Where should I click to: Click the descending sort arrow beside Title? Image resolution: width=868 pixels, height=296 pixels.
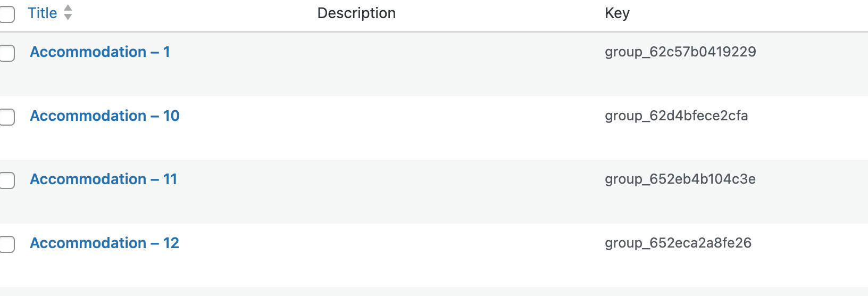click(x=68, y=17)
